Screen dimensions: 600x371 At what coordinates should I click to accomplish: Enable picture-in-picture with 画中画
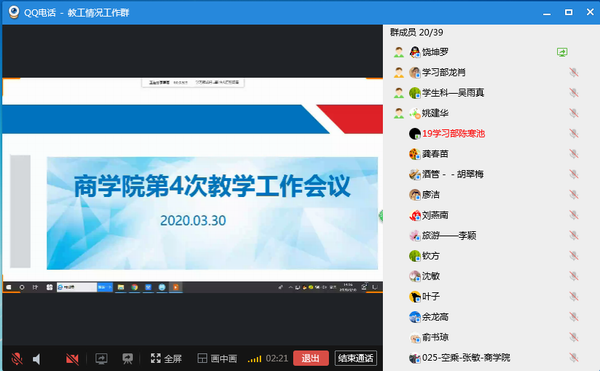(x=217, y=358)
